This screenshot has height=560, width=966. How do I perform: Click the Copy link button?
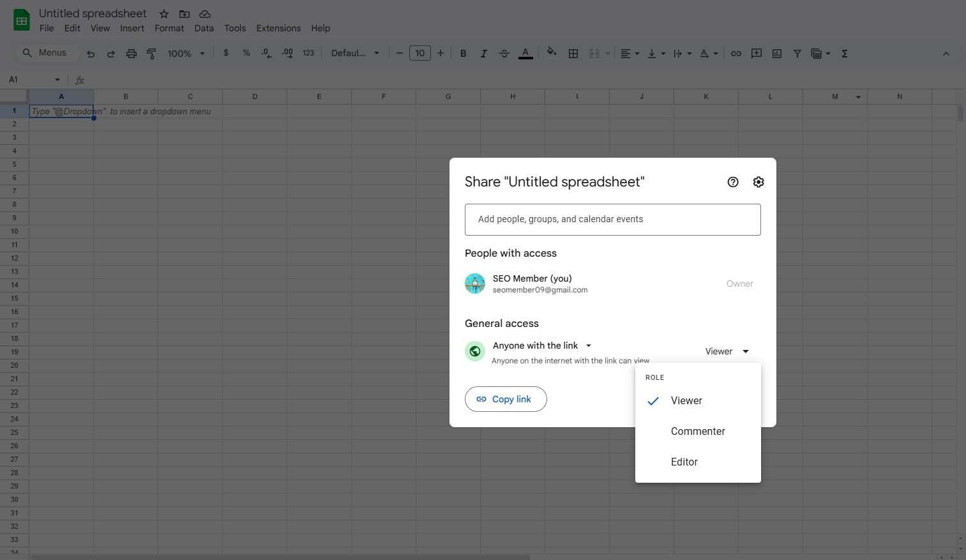tap(506, 399)
